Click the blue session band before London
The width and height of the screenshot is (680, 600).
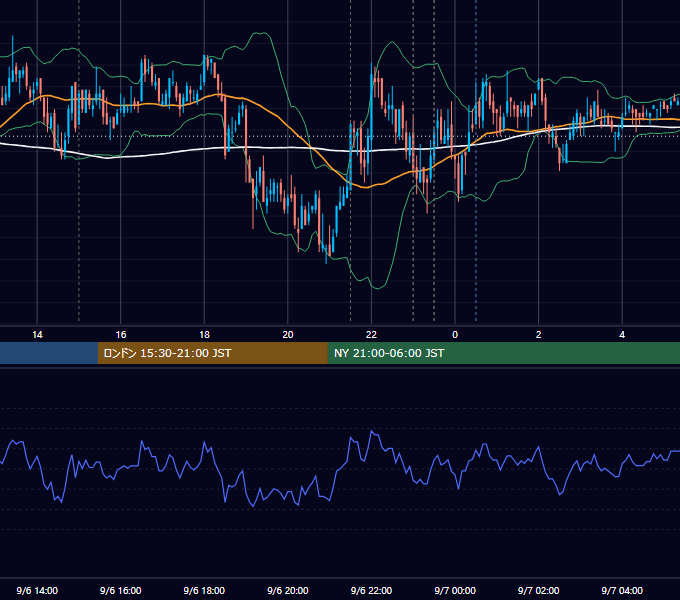tap(49, 353)
